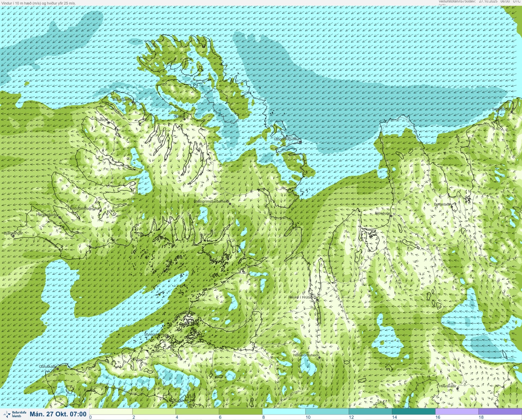This screenshot has width=522, height=420.
Task: Click the Bjargtangar station label
Action: pos(13,233)
